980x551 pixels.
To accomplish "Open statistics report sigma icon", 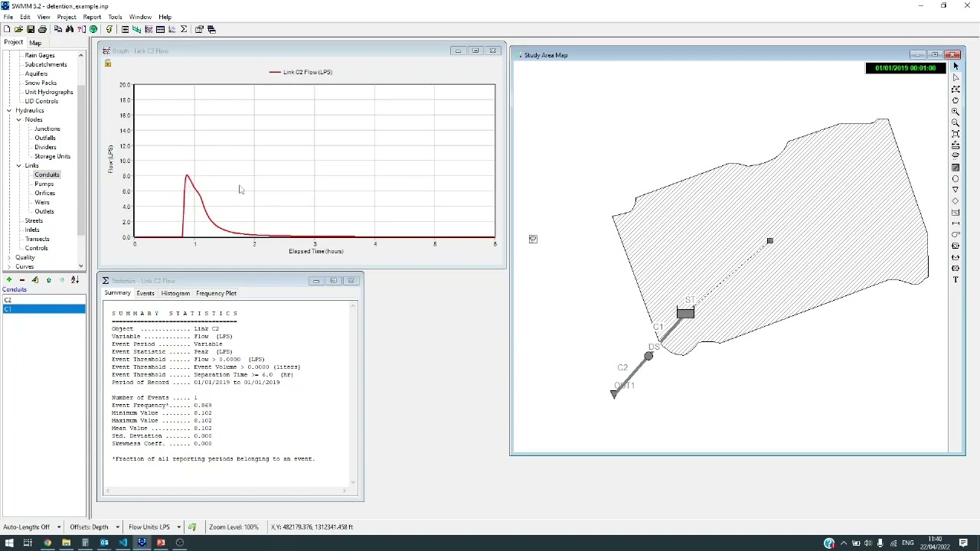I will [184, 29].
